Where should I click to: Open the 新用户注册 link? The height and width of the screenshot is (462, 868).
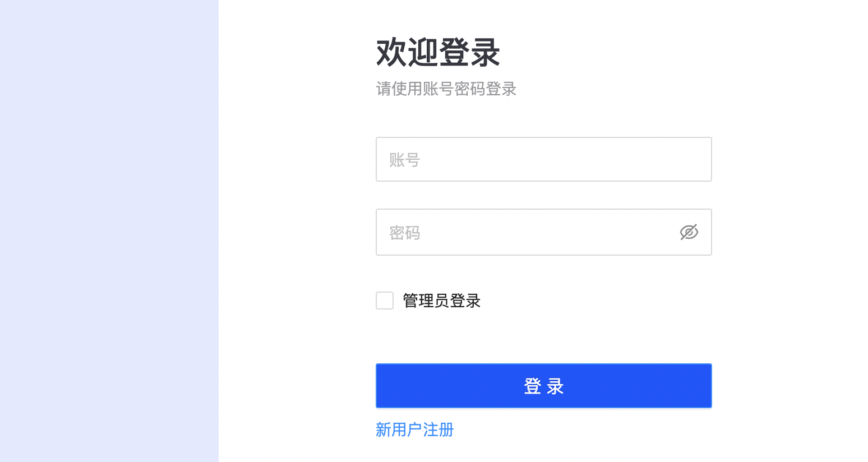point(414,429)
